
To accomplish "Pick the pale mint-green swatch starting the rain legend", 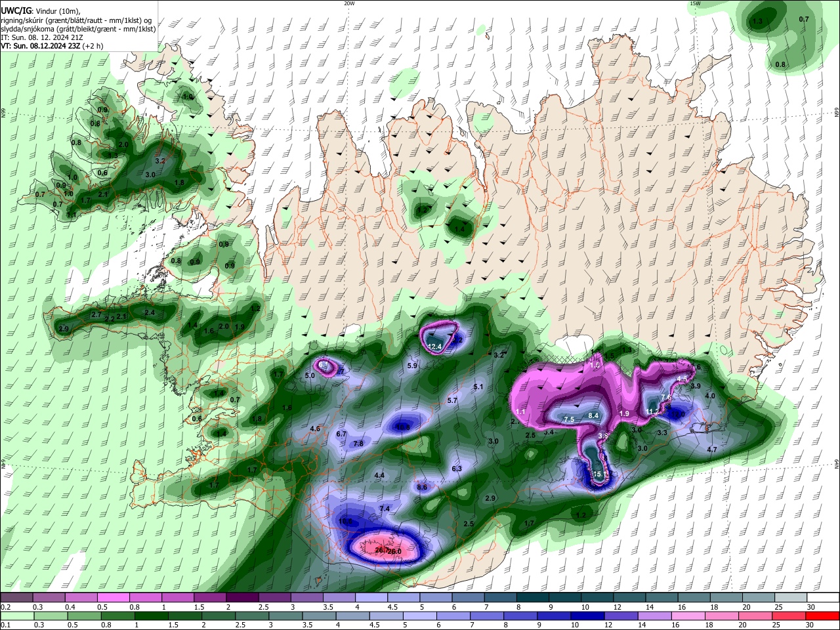I will (x=16, y=616).
